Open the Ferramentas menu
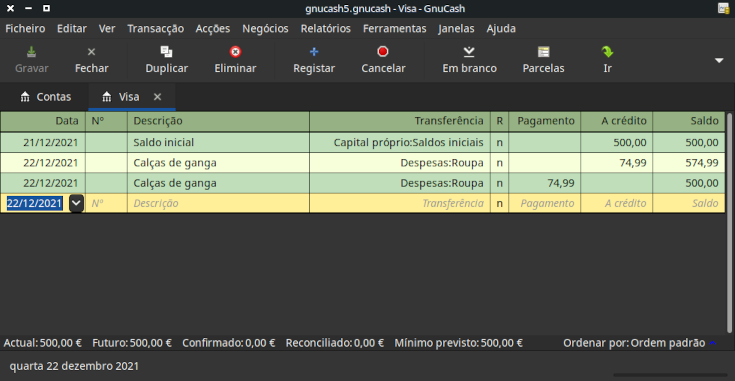 pyautogui.click(x=395, y=29)
